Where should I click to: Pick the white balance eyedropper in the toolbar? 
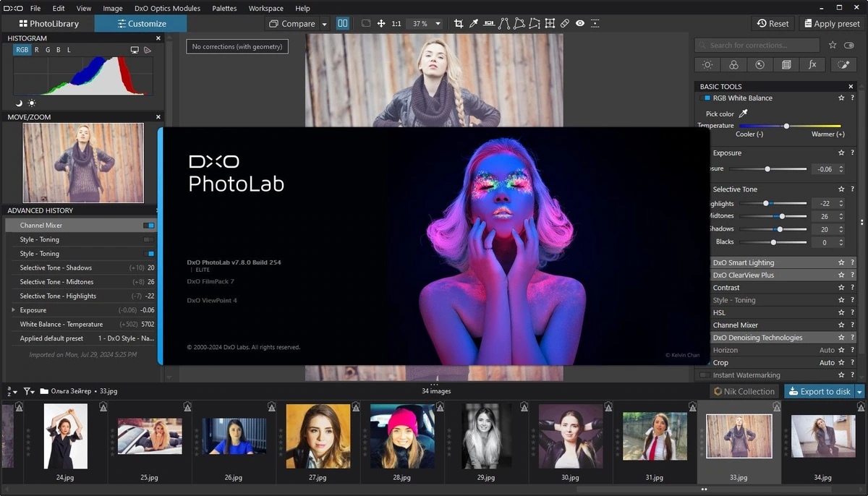pyautogui.click(x=474, y=24)
